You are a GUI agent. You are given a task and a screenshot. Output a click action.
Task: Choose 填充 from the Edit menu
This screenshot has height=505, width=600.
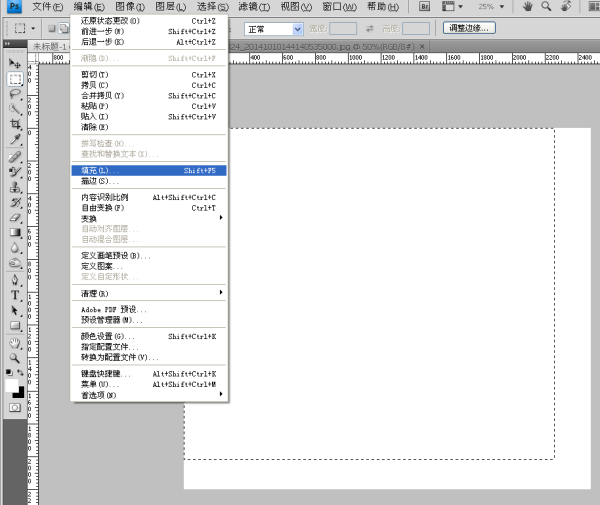[x=150, y=171]
